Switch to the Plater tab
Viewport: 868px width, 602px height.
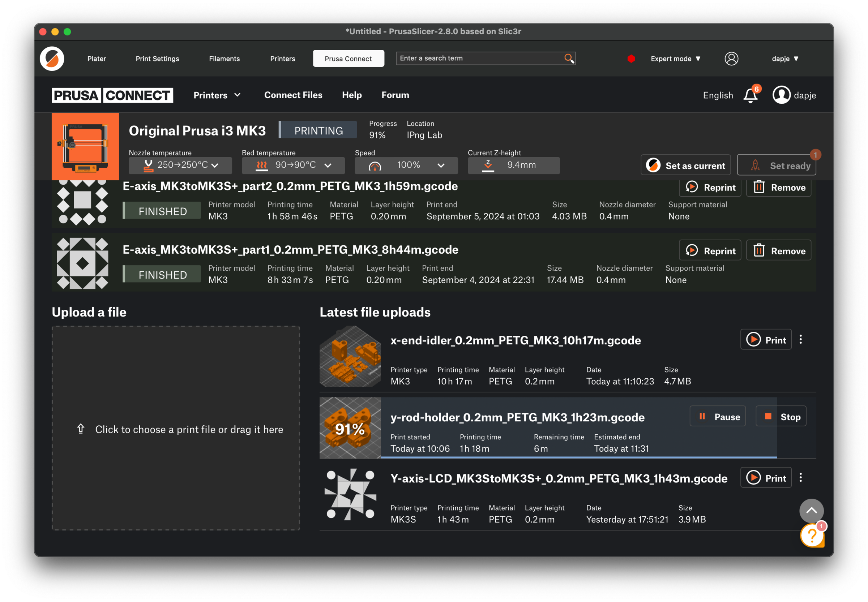point(97,59)
